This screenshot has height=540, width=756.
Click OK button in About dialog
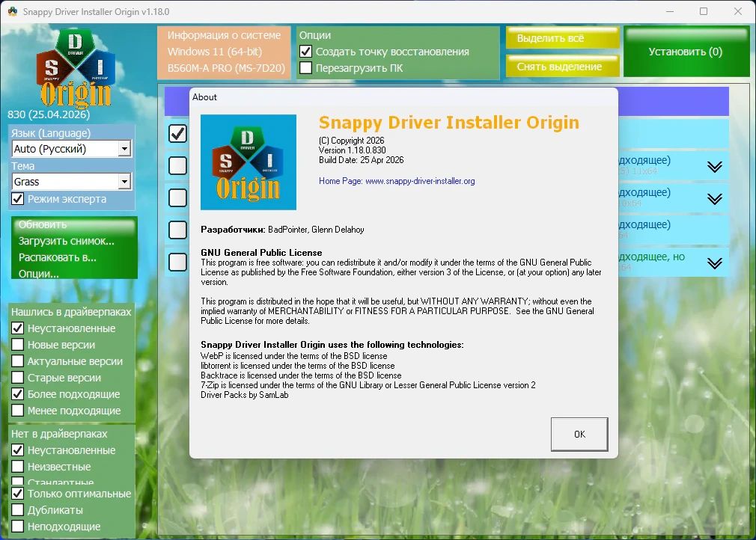pyautogui.click(x=579, y=434)
